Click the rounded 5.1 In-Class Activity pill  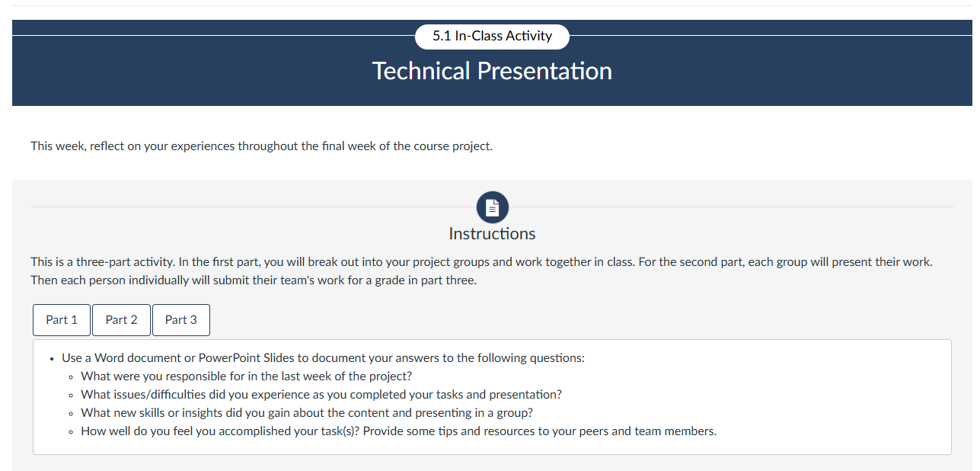coord(492,36)
